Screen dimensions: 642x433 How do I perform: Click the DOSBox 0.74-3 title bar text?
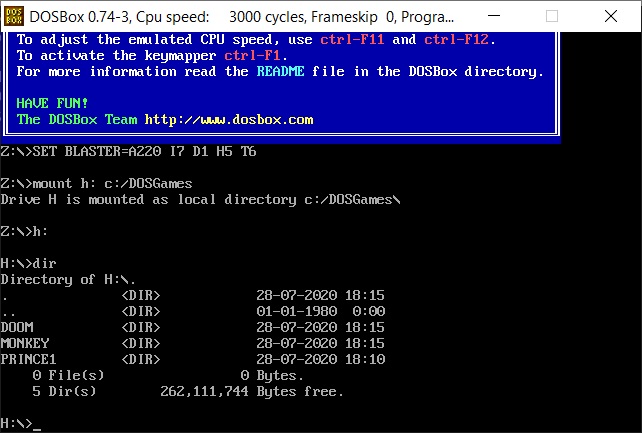tap(242, 17)
